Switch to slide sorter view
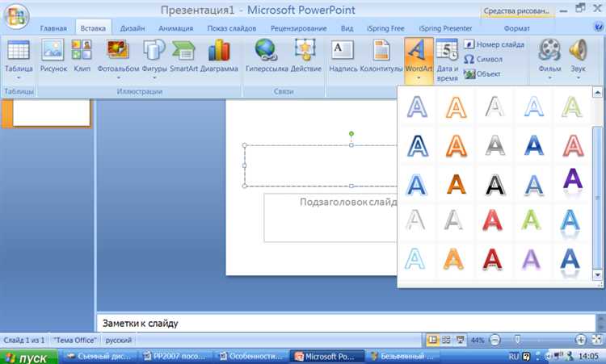 [446, 340]
